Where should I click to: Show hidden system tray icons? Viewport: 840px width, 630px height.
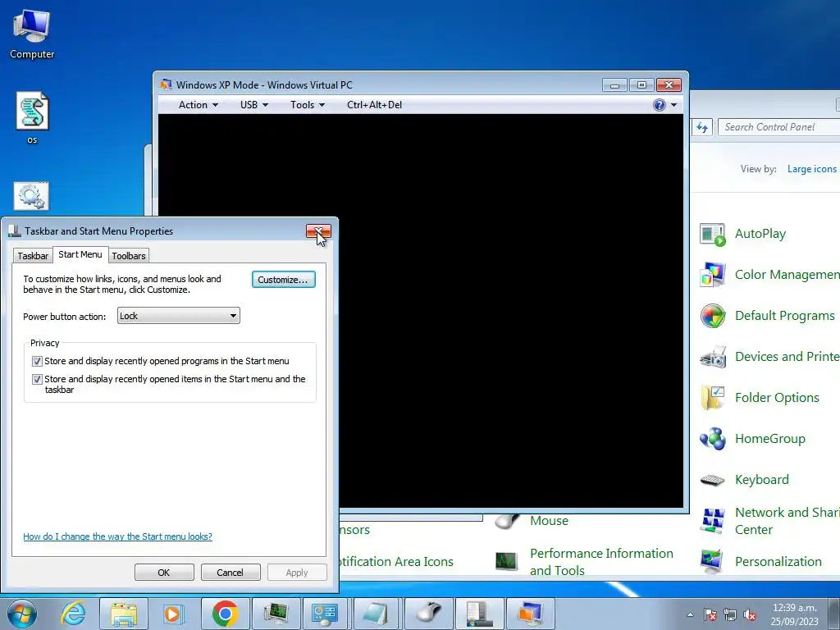click(690, 614)
